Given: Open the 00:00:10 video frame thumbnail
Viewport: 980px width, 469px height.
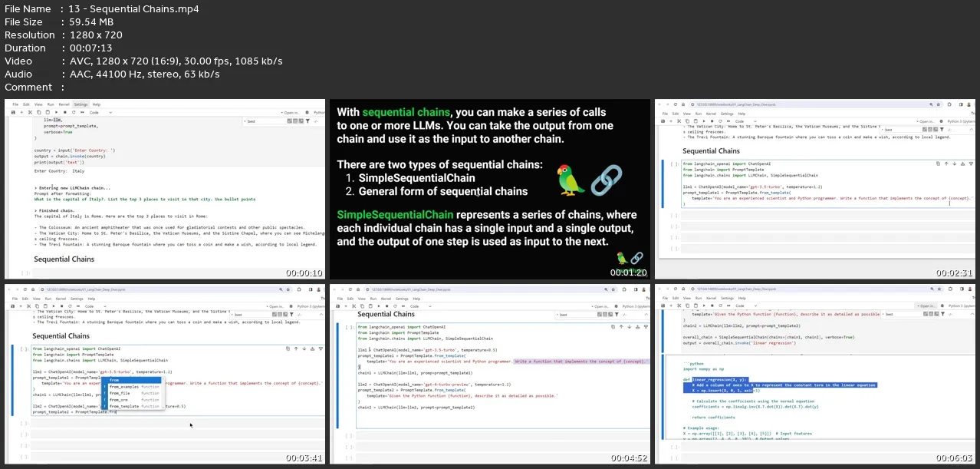Looking at the screenshot, I should (x=163, y=189).
